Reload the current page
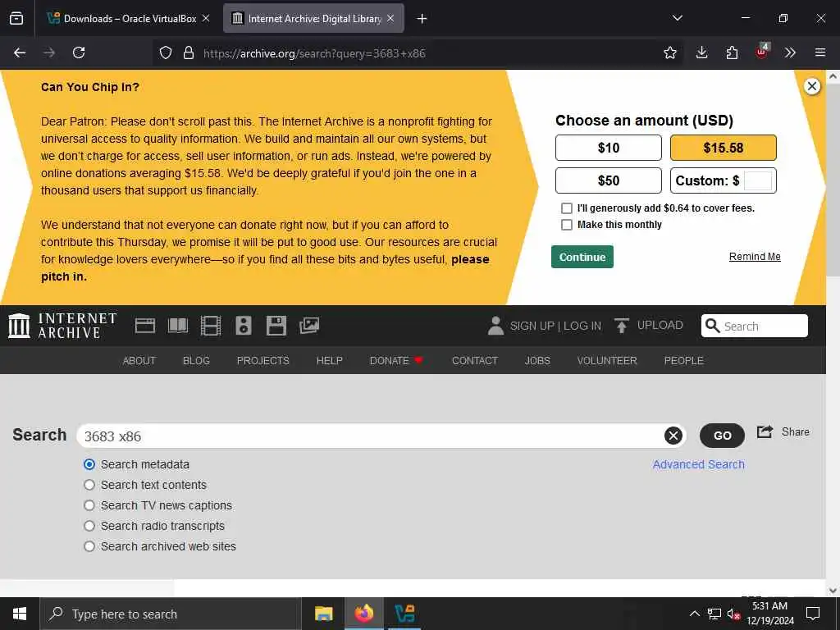The width and height of the screenshot is (840, 630). [x=79, y=52]
